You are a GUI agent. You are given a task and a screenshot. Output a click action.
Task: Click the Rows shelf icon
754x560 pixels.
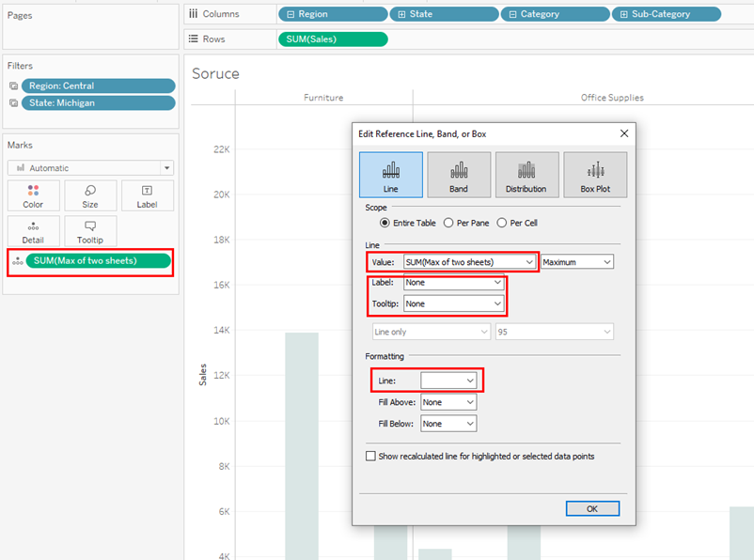coord(194,39)
